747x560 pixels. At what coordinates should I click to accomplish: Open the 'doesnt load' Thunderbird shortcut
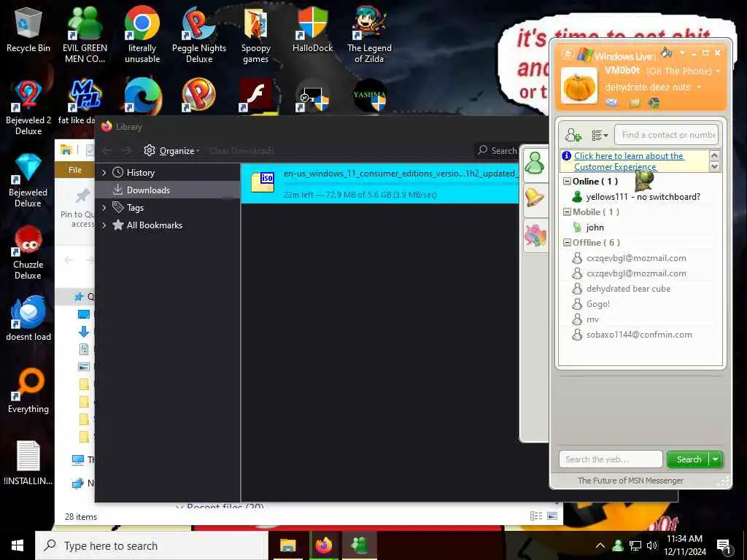28,318
